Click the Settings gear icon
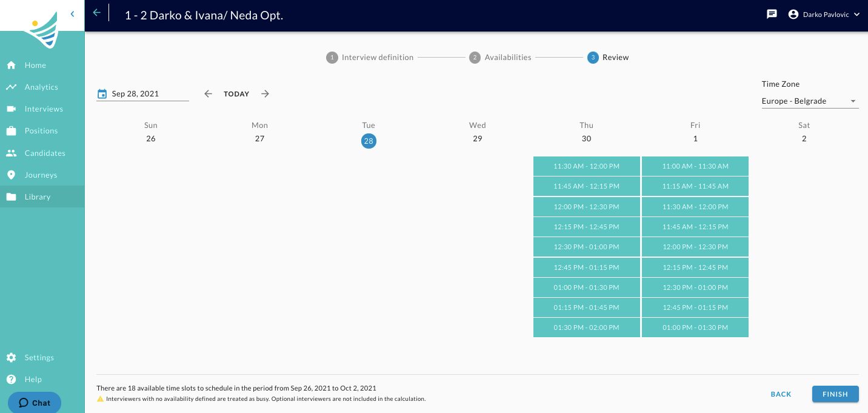868x413 pixels. pos(11,357)
